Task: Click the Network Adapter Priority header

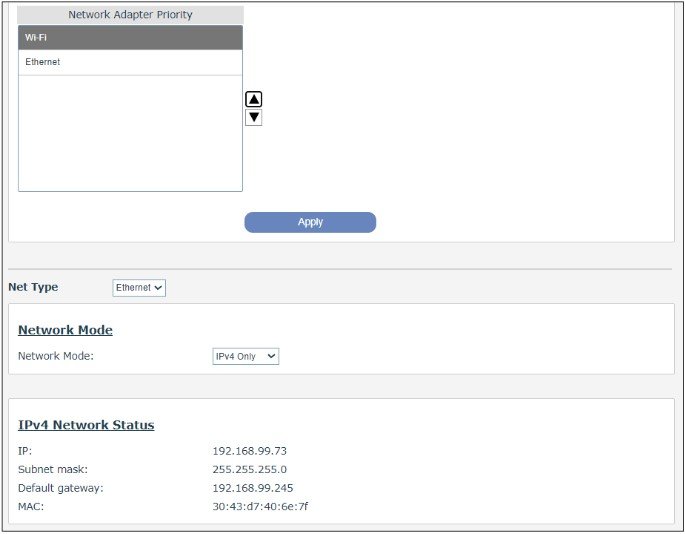Action: (130, 15)
